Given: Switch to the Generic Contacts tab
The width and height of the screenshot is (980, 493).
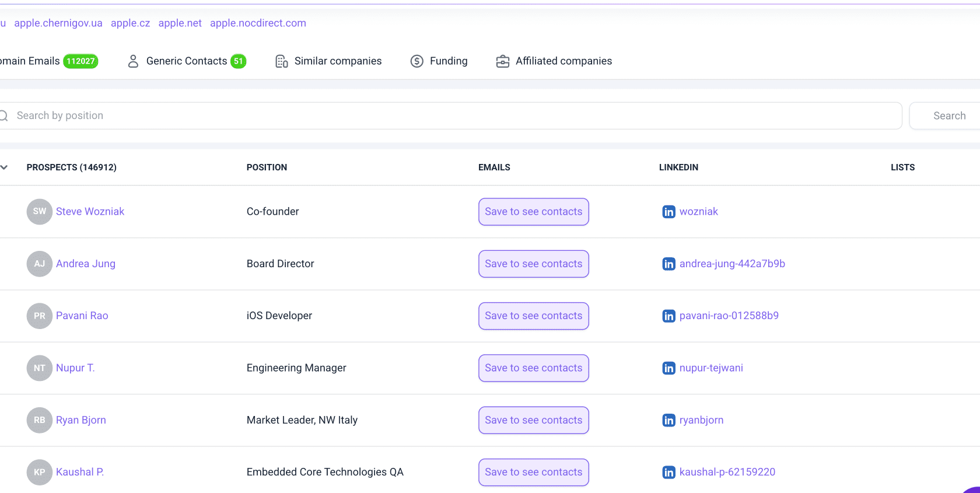Looking at the screenshot, I should coord(187,61).
